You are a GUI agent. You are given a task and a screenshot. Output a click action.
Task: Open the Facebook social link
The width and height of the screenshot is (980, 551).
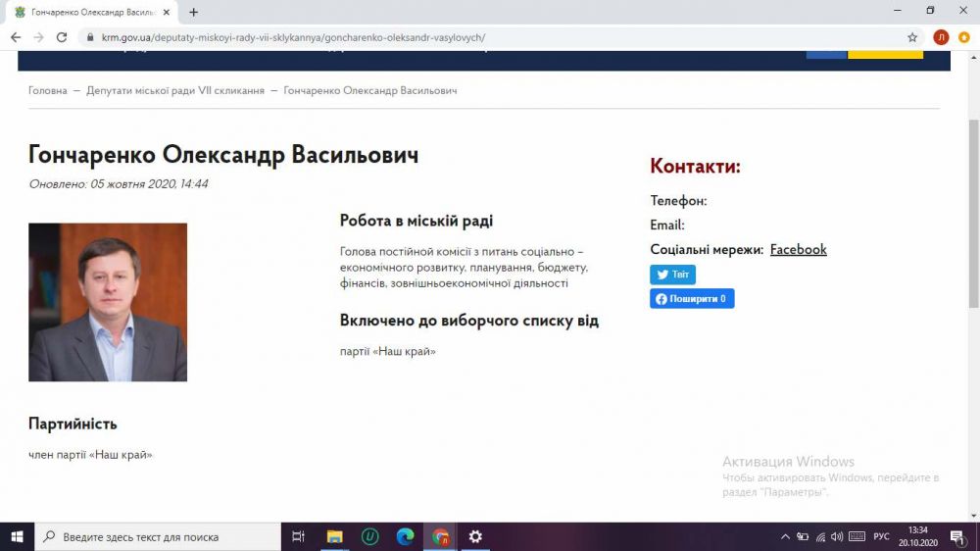click(798, 250)
